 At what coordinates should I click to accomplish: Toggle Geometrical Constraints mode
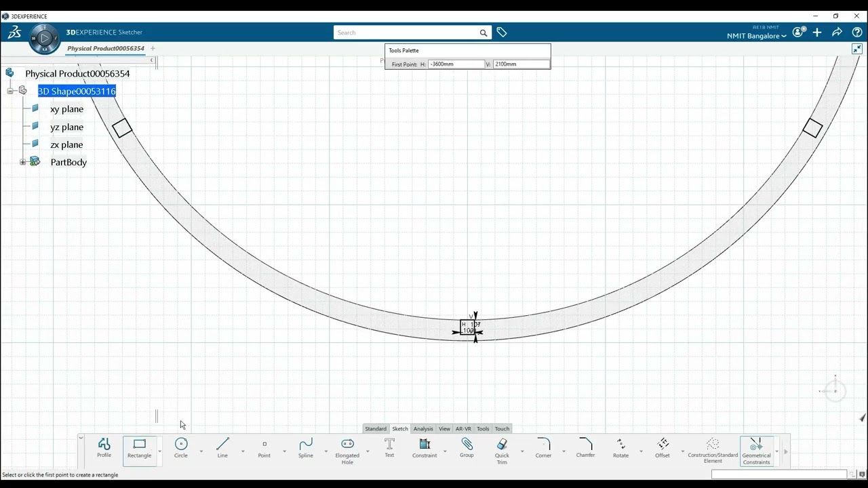tap(756, 451)
